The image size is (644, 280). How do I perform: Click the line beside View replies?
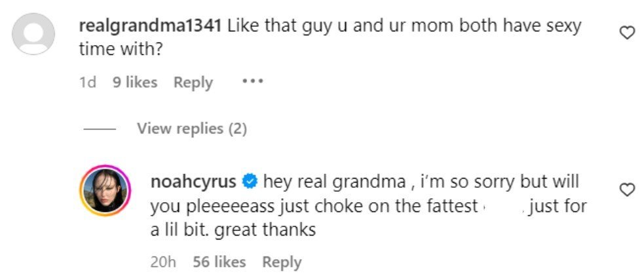[100, 129]
